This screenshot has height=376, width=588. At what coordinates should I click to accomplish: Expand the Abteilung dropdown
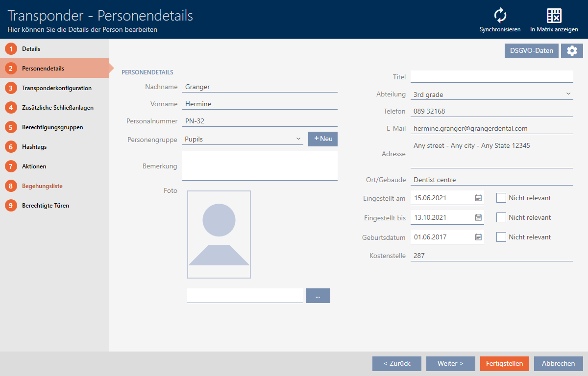(568, 94)
